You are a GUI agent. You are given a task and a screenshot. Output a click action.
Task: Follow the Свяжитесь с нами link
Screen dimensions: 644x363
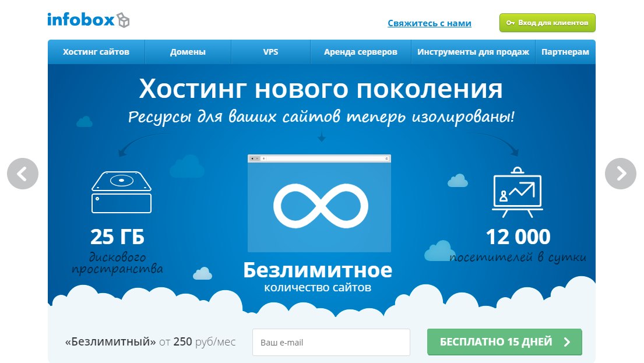[x=430, y=23]
